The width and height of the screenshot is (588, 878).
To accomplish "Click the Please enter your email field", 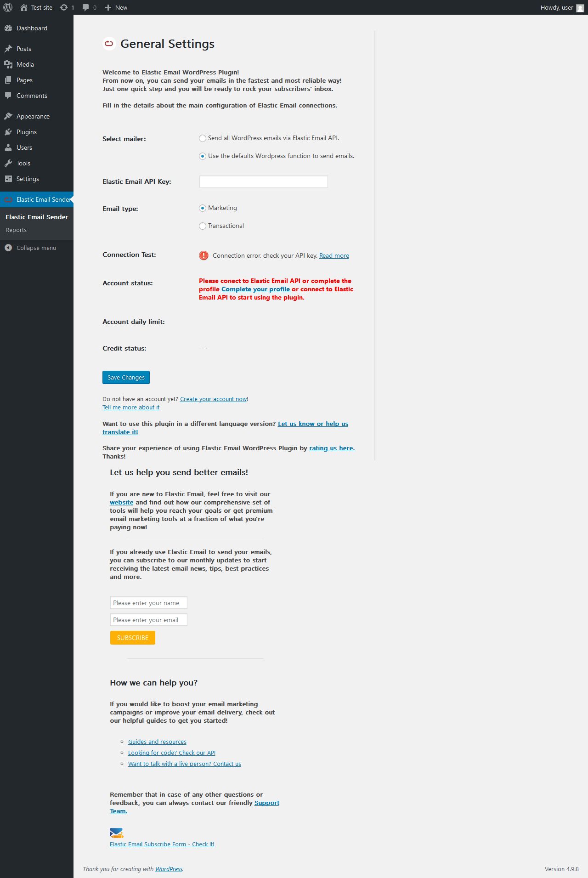I will tap(149, 620).
